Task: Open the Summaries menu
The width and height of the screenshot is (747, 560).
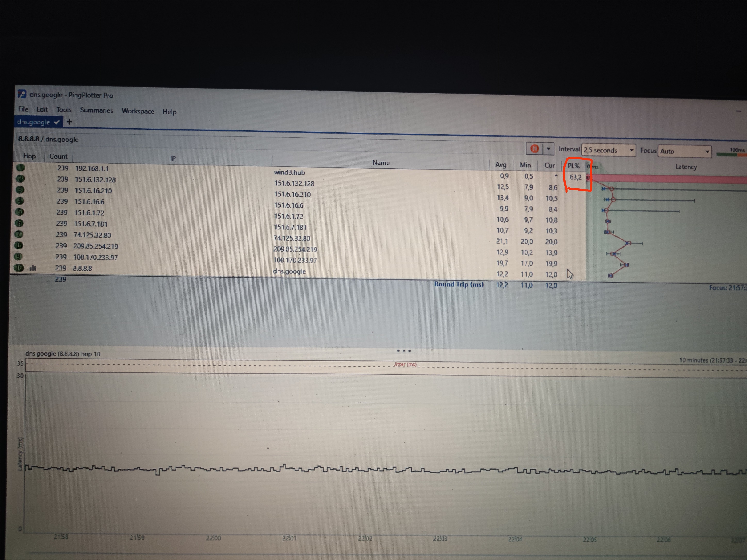Action: [x=97, y=110]
